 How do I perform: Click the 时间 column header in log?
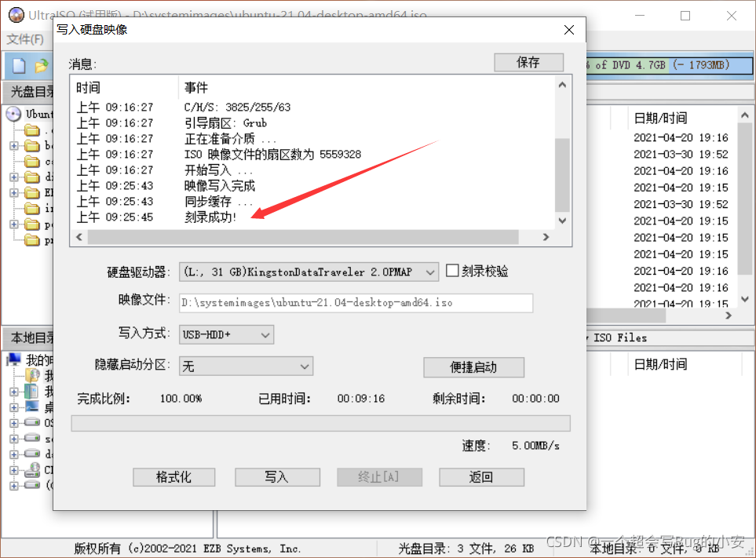pyautogui.click(x=126, y=88)
